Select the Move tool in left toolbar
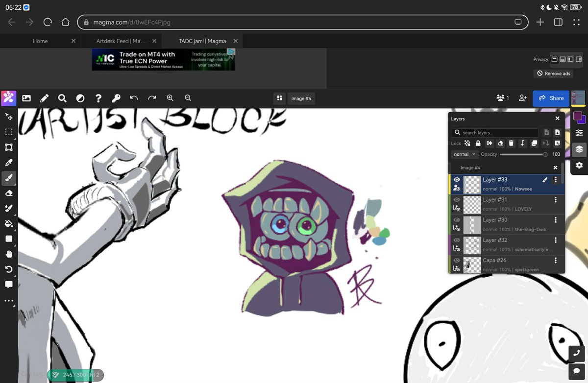 pyautogui.click(x=9, y=117)
